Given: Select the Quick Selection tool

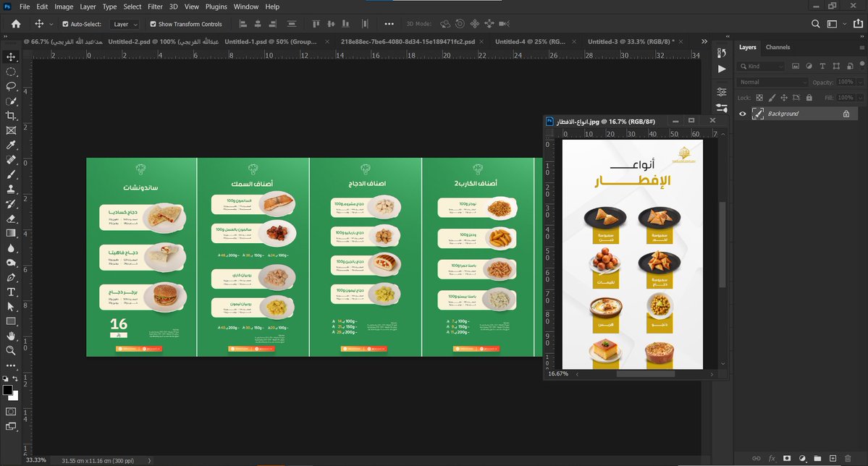Looking at the screenshot, I should 11,101.
